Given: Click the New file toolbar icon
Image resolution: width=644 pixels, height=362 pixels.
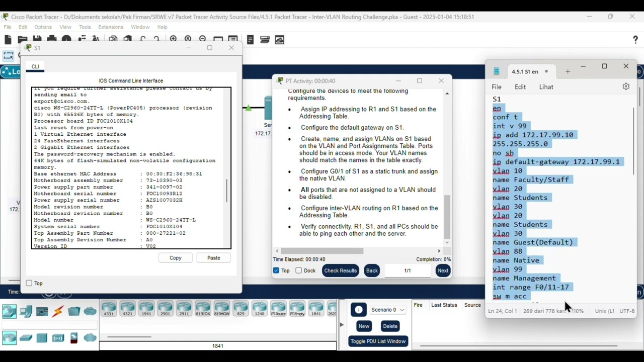Looking at the screenshot, I should (8, 40).
